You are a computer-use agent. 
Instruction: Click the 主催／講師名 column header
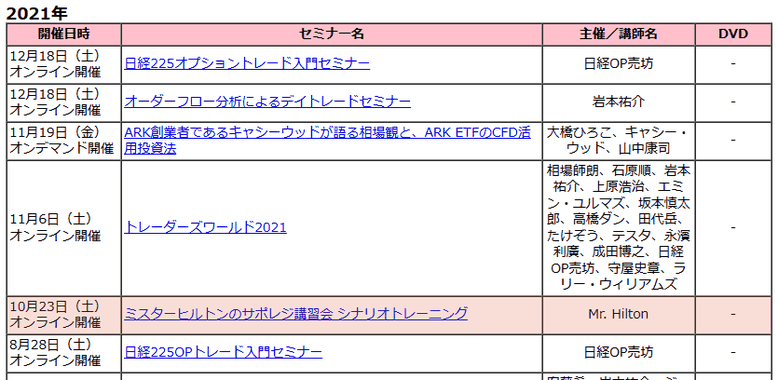(x=618, y=34)
